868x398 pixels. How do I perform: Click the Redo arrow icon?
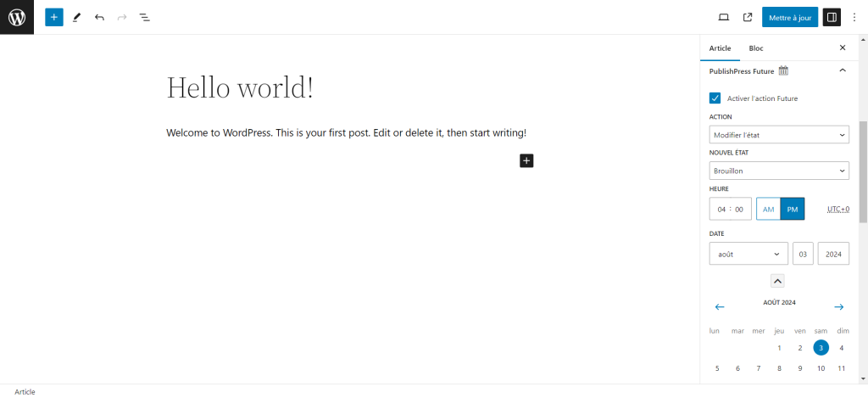click(122, 17)
